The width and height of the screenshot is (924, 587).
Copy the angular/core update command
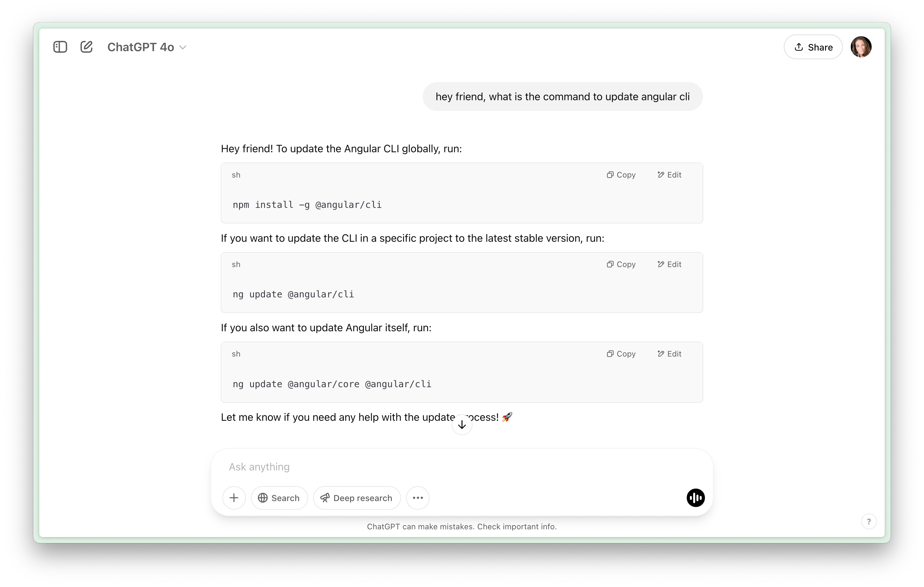[621, 354]
